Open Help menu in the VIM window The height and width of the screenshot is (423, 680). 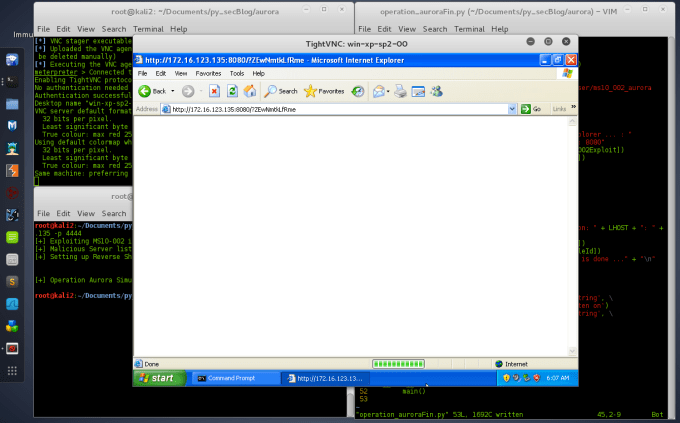click(x=500, y=29)
